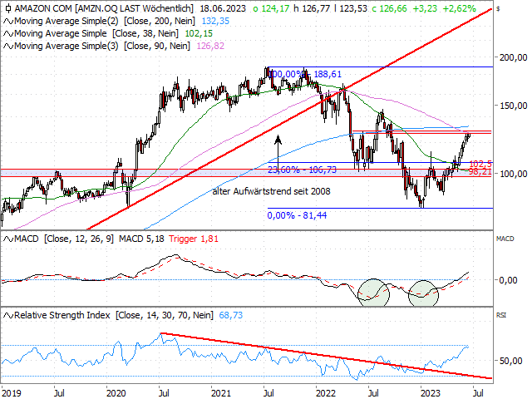Image resolution: width=532 pixels, height=399 pixels.
Task: Click the line icon of Moving Average Simple(2)
Action: point(8,22)
